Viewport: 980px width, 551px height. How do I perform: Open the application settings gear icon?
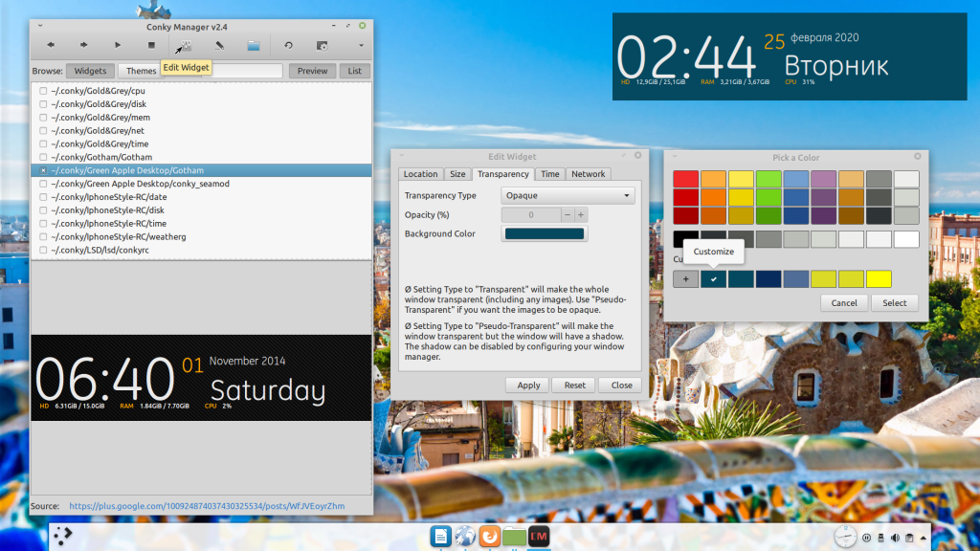(x=322, y=45)
